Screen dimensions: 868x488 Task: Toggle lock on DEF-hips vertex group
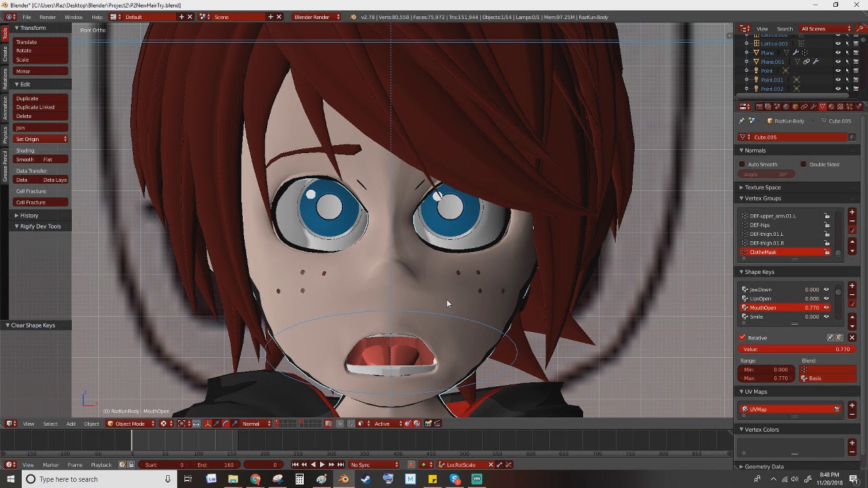[x=827, y=225]
